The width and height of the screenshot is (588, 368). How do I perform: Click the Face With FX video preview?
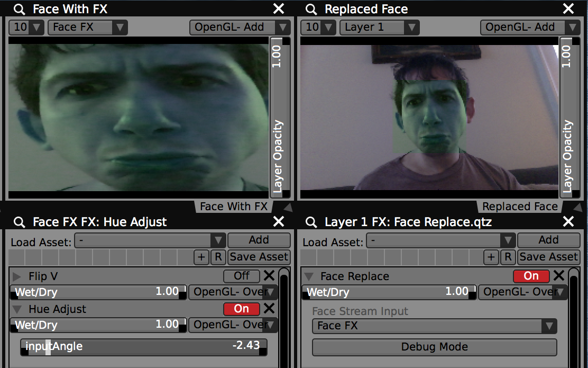(x=139, y=118)
